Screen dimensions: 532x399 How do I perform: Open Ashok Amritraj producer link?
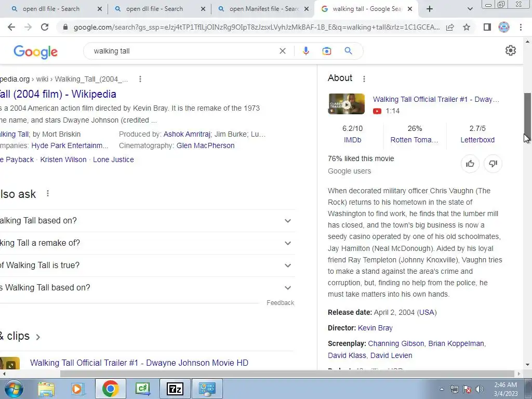[x=187, y=134]
